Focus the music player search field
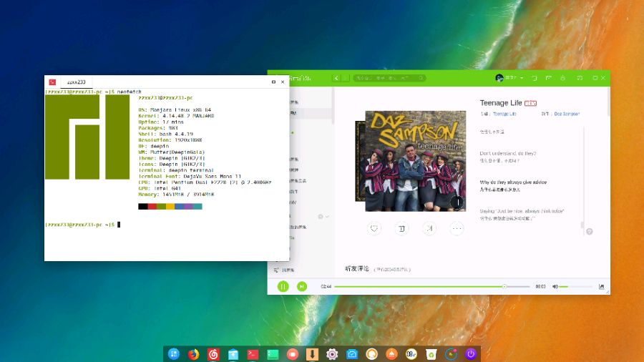Screen dimensions: 644x362 point(389,78)
